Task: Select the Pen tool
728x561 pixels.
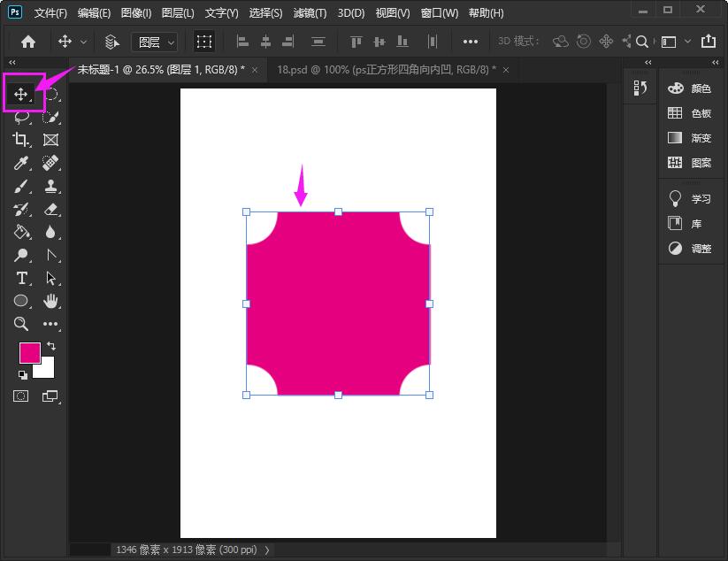Action: [51, 255]
